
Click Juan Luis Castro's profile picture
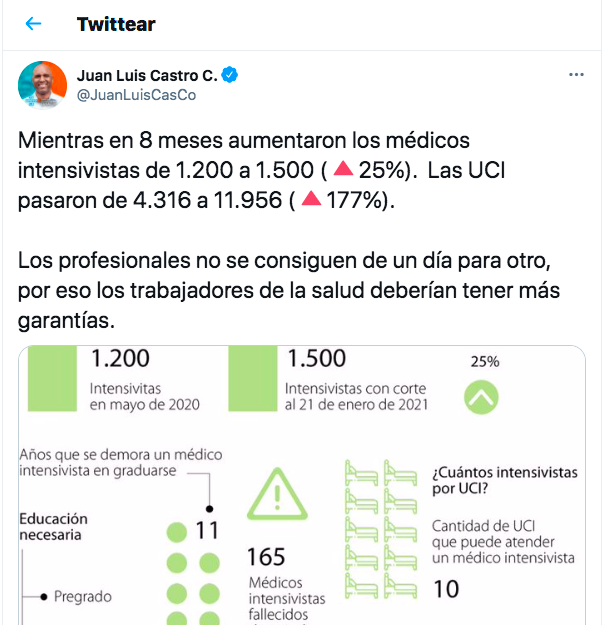pos(42,85)
